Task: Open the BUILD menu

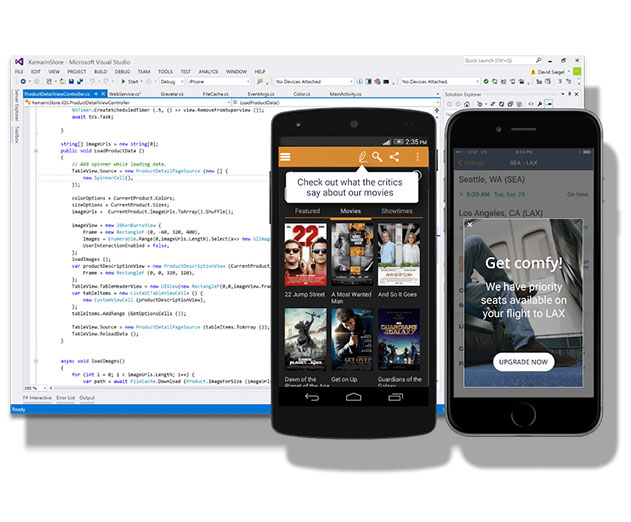Action: click(100, 72)
